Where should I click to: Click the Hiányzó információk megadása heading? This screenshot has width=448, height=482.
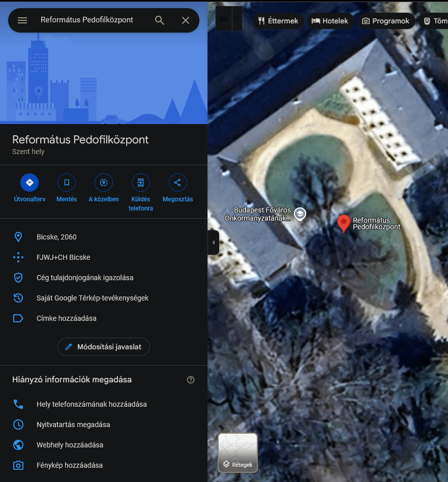72,380
